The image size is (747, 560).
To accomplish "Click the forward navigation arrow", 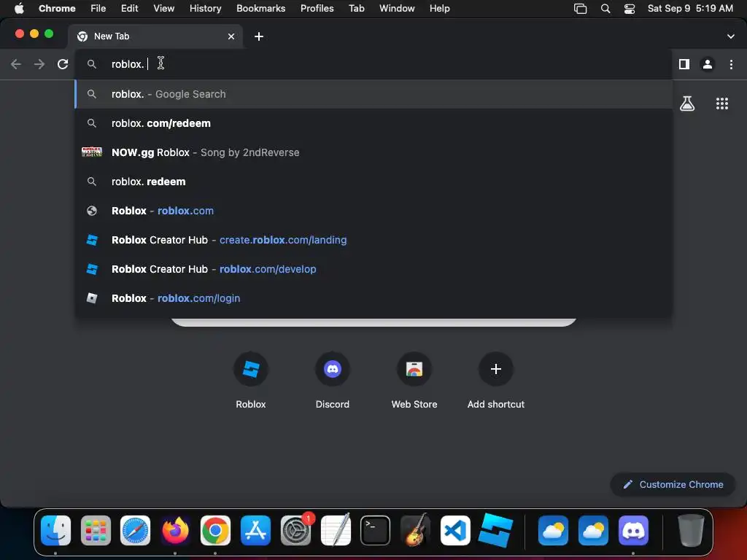I will [x=39, y=64].
